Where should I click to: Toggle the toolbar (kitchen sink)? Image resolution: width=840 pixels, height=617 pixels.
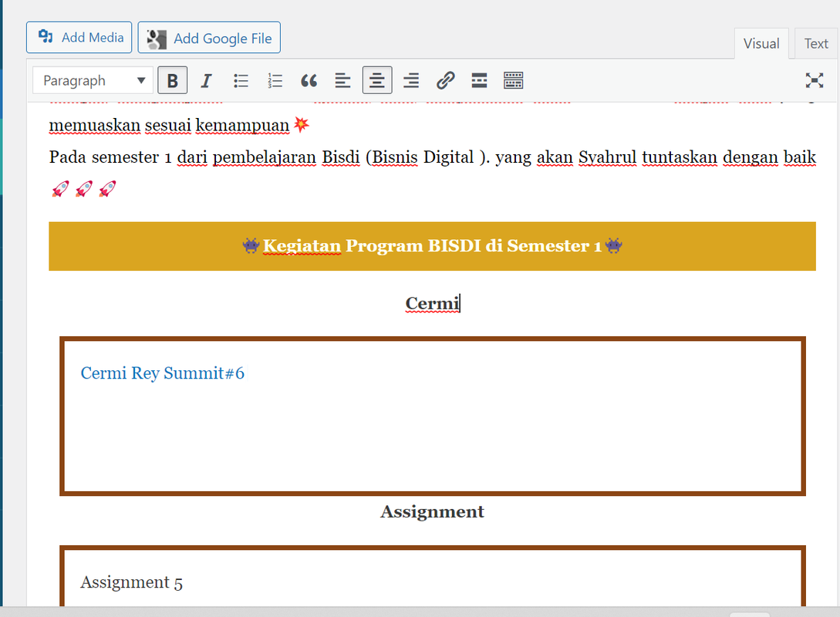pyautogui.click(x=513, y=81)
